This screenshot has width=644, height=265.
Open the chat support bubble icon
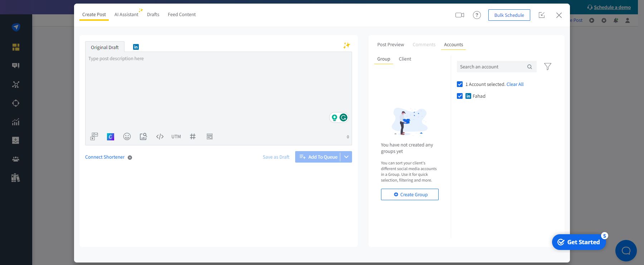click(626, 251)
